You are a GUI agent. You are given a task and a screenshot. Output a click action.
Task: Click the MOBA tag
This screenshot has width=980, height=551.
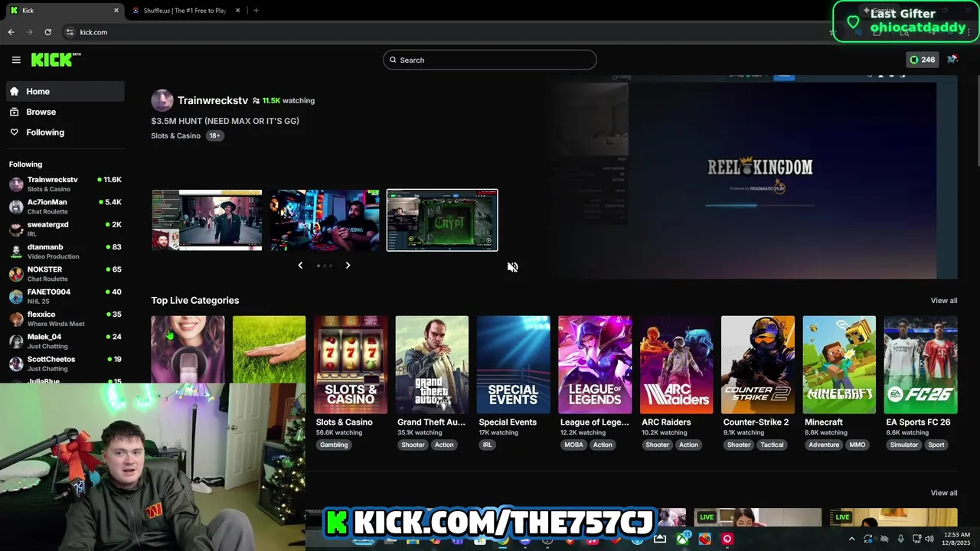[x=573, y=445]
